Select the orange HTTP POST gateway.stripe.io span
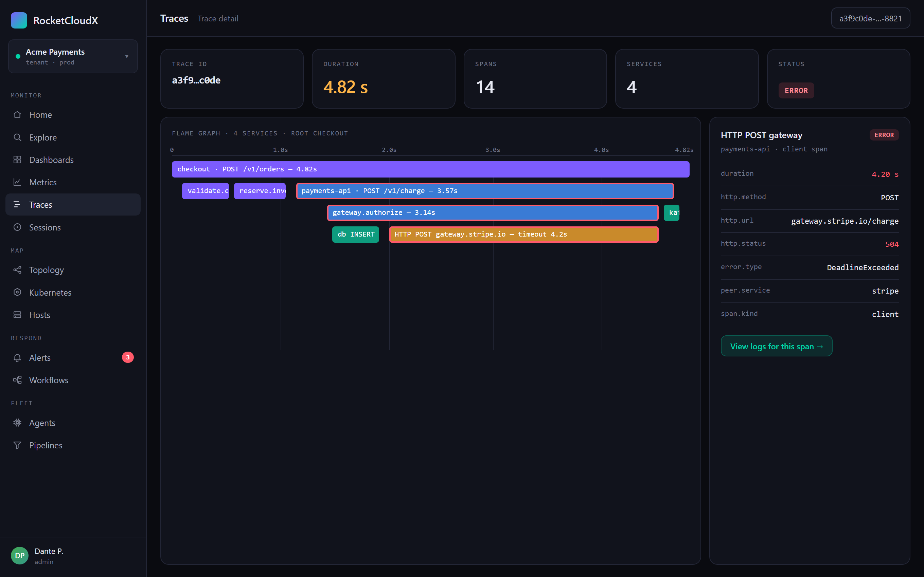924x577 pixels. coord(524,234)
